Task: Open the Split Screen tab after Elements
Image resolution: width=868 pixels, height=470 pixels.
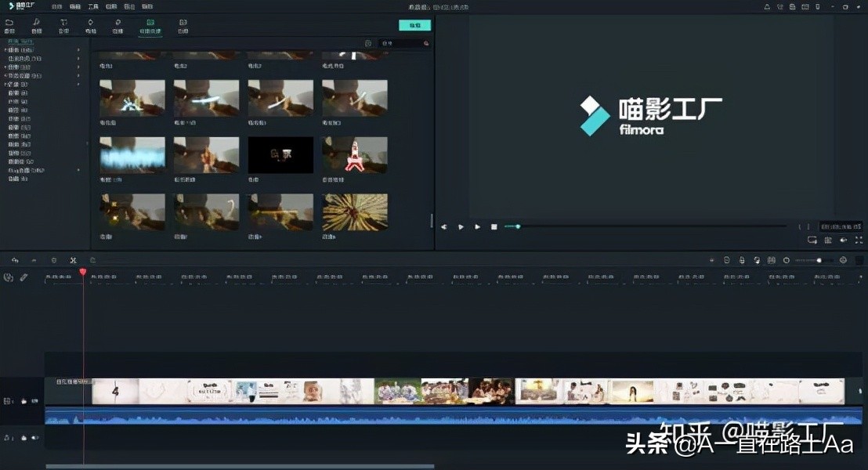Action: tap(183, 26)
